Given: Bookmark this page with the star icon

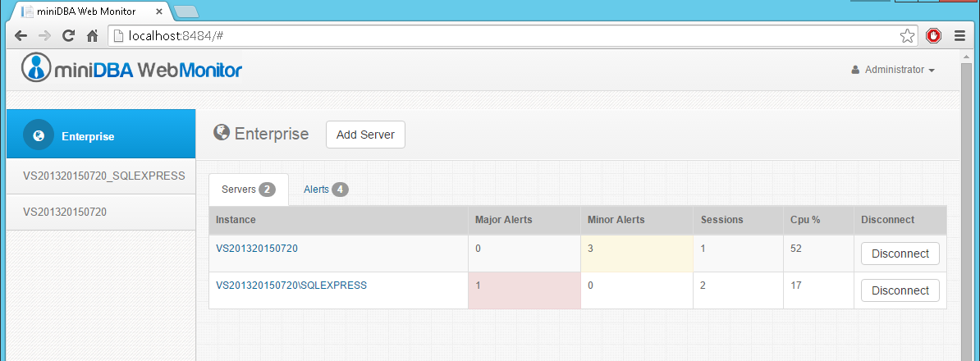Looking at the screenshot, I should pos(907,36).
